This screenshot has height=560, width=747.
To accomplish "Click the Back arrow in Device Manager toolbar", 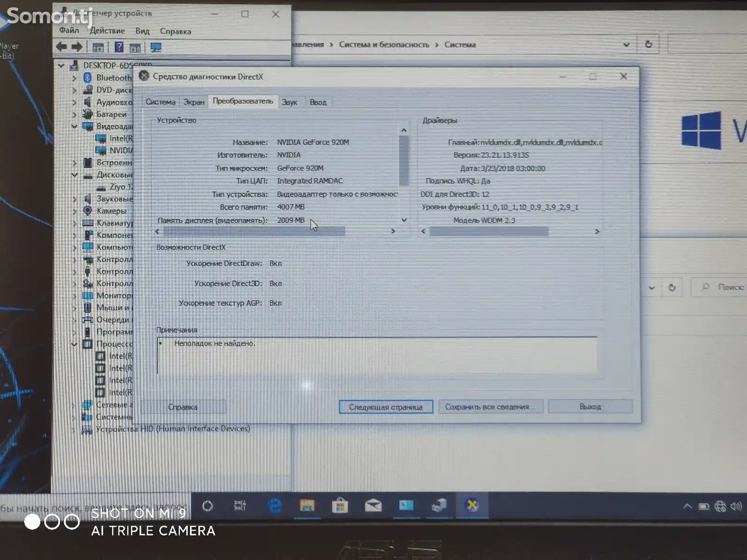I will click(61, 47).
